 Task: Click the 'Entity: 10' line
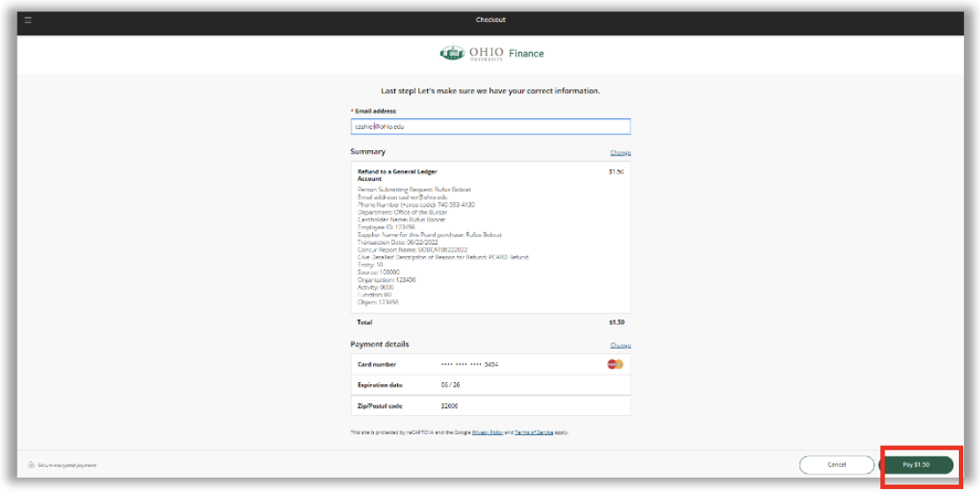click(370, 265)
